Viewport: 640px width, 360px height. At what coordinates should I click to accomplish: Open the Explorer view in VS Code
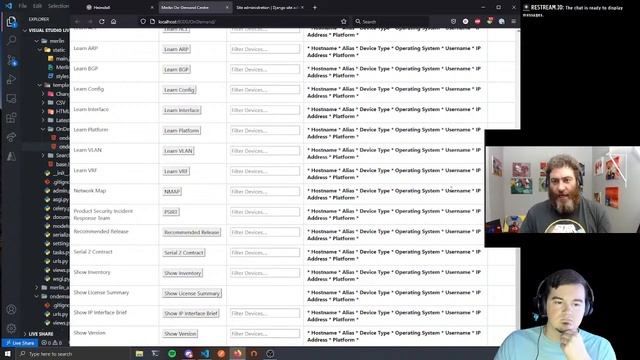point(11,22)
